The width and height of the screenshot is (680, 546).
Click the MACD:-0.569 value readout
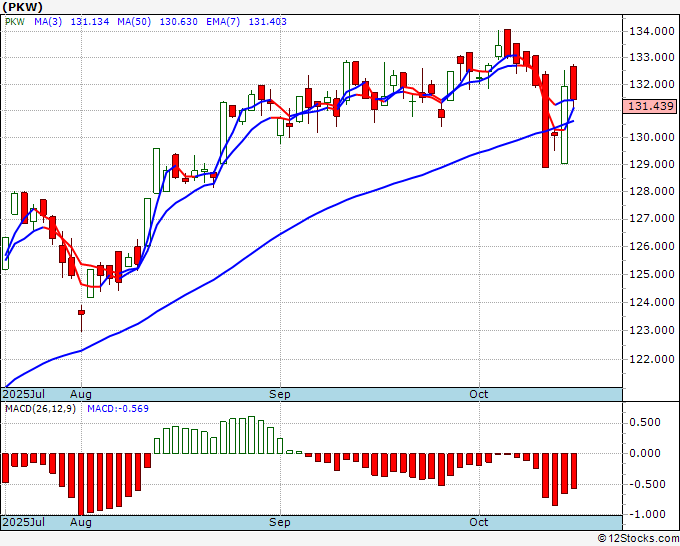[118, 409]
